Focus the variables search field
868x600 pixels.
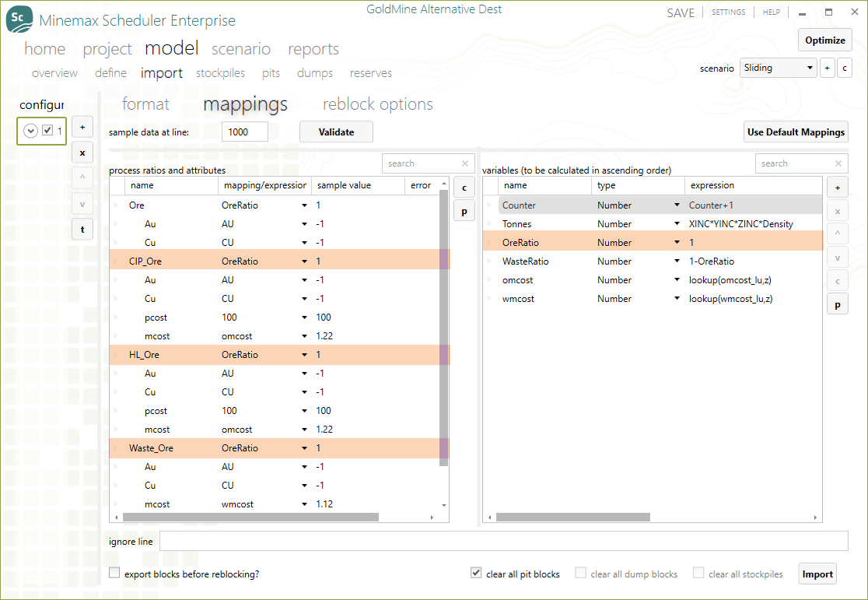tap(794, 163)
